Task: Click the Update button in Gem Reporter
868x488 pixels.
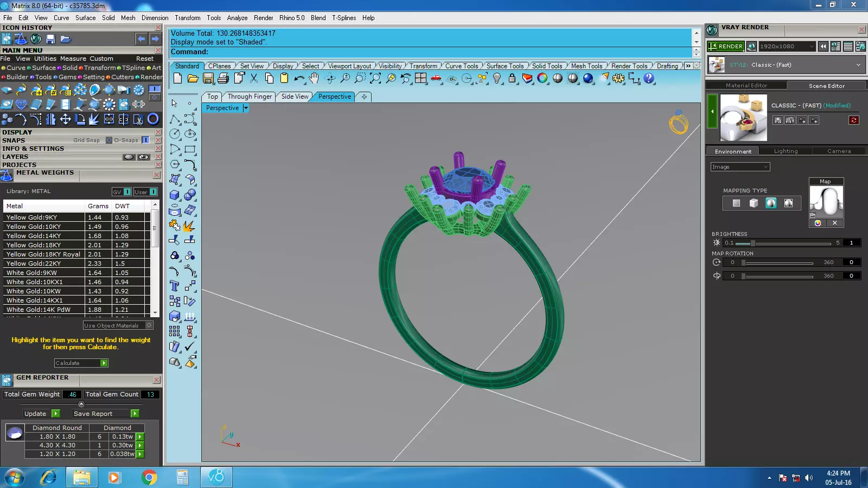Action: (41, 414)
